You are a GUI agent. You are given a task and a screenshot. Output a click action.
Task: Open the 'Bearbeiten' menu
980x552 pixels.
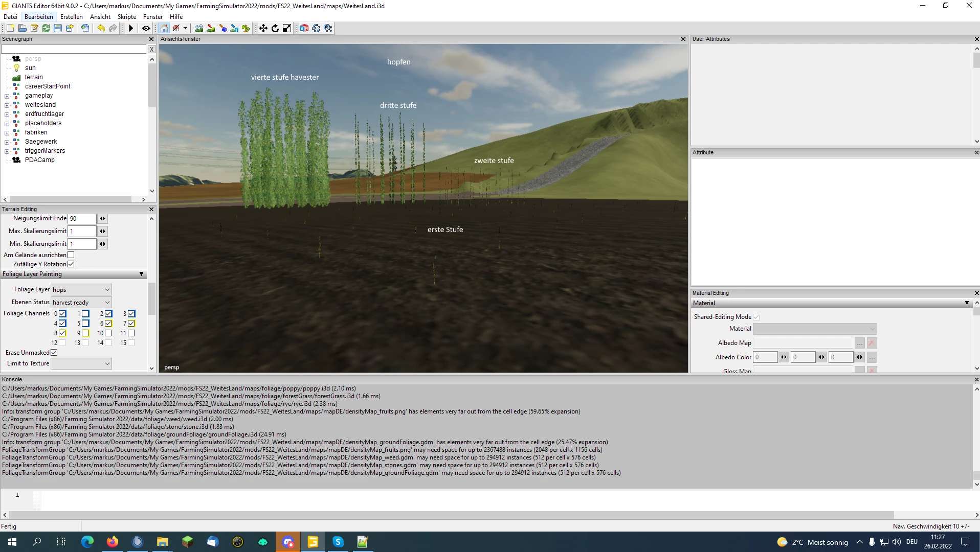click(38, 17)
